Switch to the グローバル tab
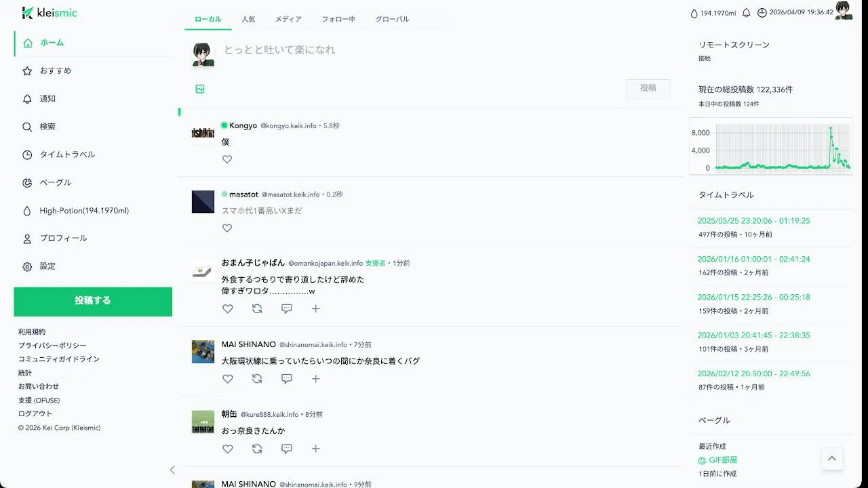 pyautogui.click(x=392, y=19)
